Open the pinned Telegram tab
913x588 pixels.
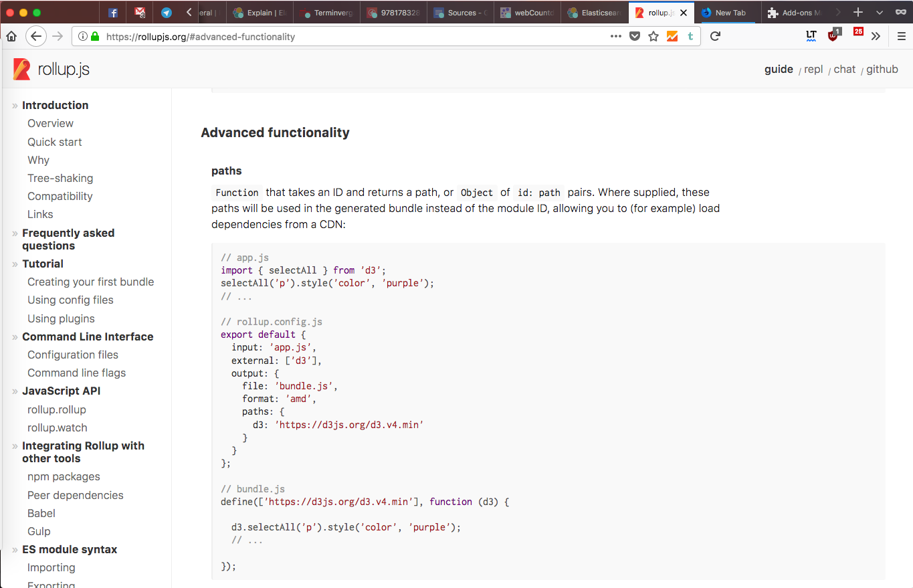(x=166, y=13)
